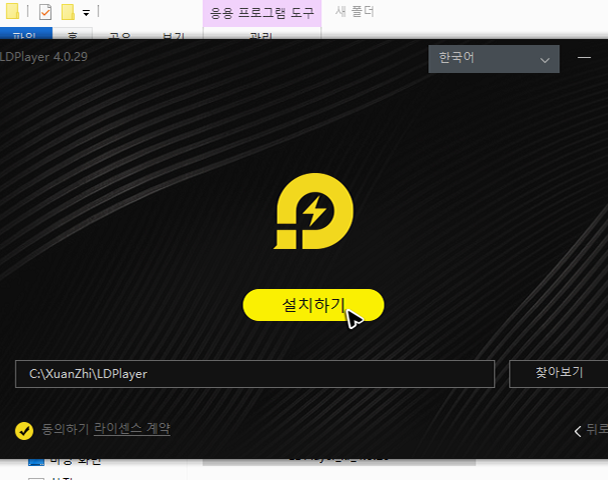Image resolution: width=608 pixels, height=480 pixels.
Task: Open the 라이센스 계약 license link
Action: pyautogui.click(x=132, y=429)
